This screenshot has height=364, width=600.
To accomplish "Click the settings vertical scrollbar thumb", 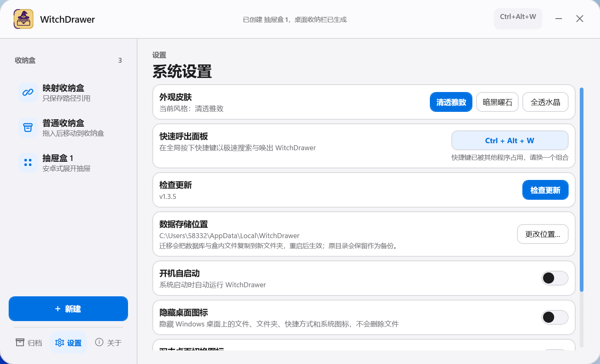I will click(x=581, y=190).
